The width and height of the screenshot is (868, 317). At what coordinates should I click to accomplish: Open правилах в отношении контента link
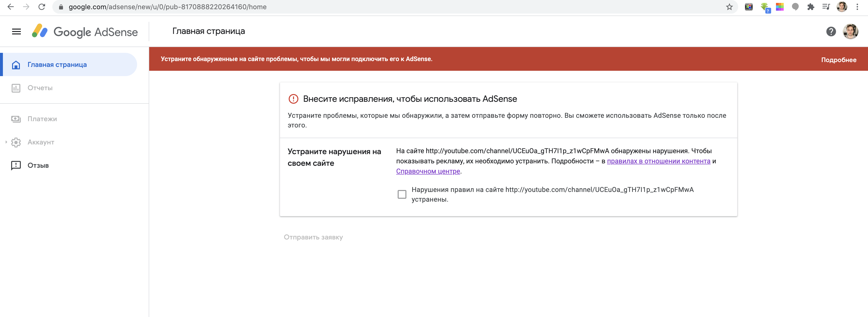click(659, 161)
